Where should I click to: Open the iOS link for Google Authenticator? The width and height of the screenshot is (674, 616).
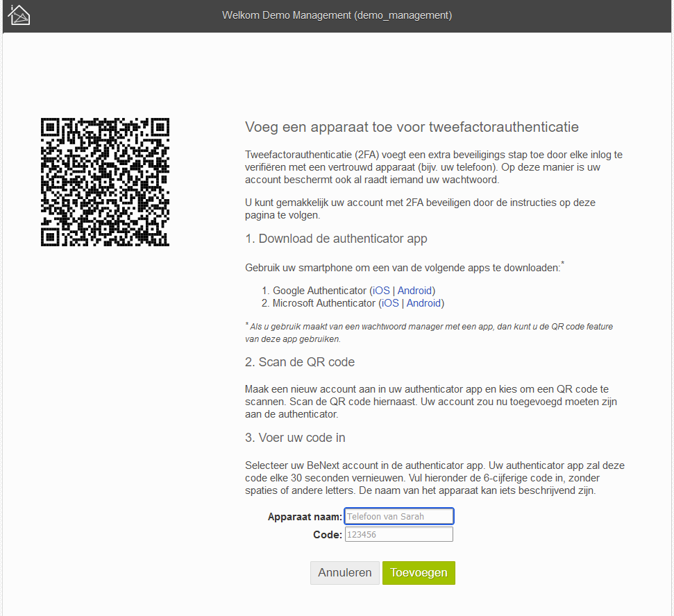pyautogui.click(x=380, y=290)
